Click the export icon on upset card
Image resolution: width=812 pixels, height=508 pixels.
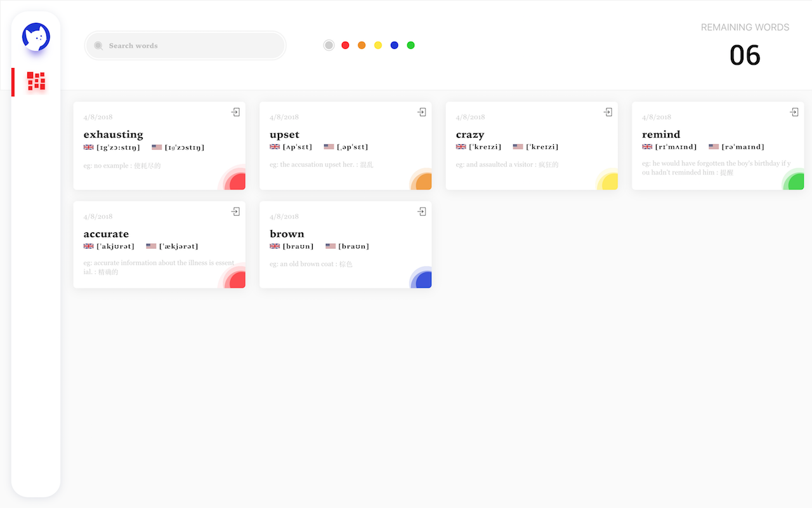(422, 112)
